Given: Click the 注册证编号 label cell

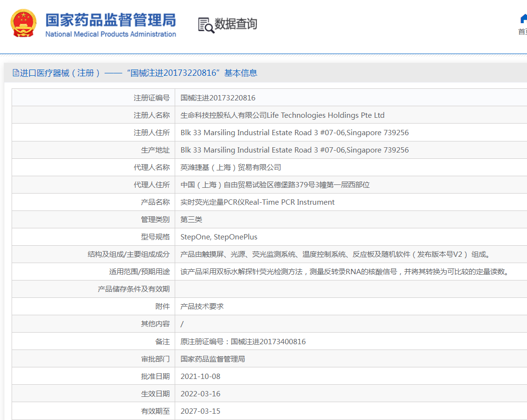Looking at the screenshot, I should (x=152, y=98).
